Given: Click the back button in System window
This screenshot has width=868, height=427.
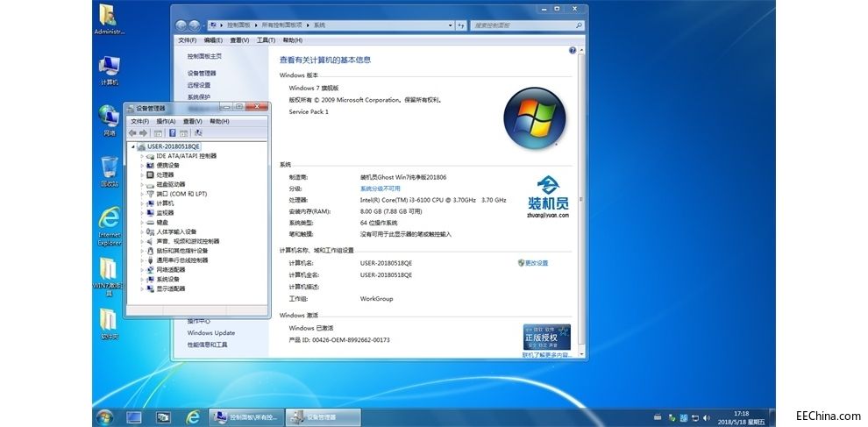Looking at the screenshot, I should point(181,25).
